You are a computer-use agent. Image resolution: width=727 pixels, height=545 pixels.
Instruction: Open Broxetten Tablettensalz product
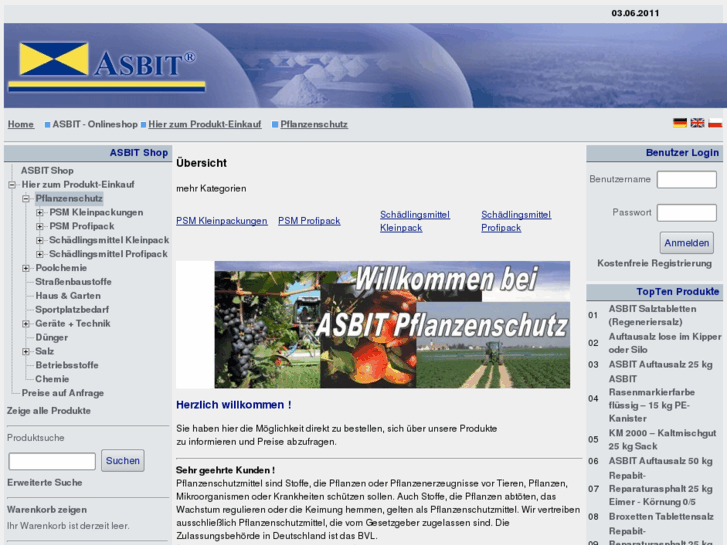(661, 517)
